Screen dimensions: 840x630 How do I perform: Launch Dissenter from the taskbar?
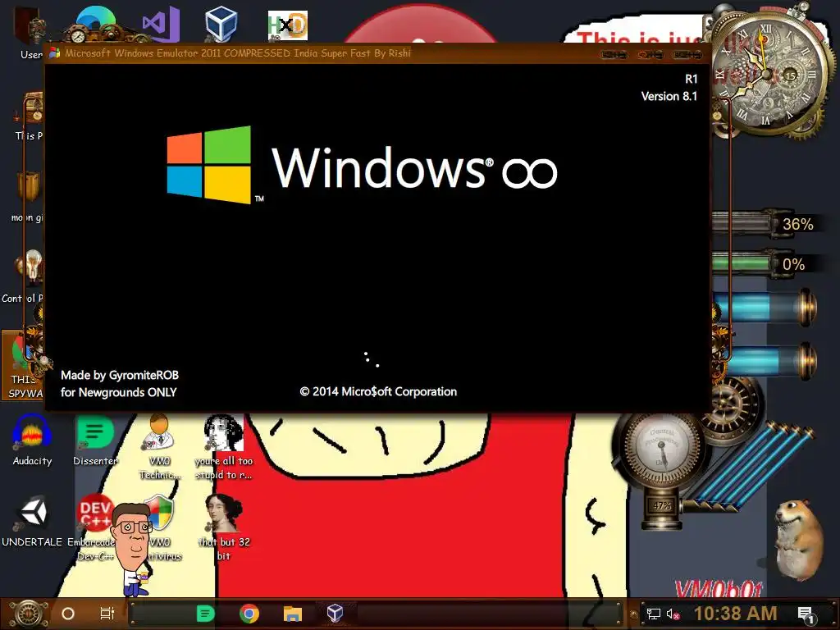[205, 614]
